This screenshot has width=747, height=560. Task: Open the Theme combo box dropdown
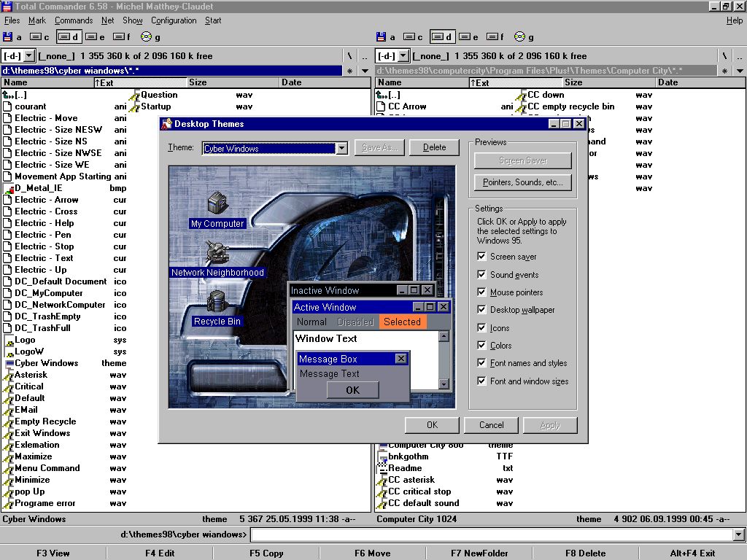341,148
